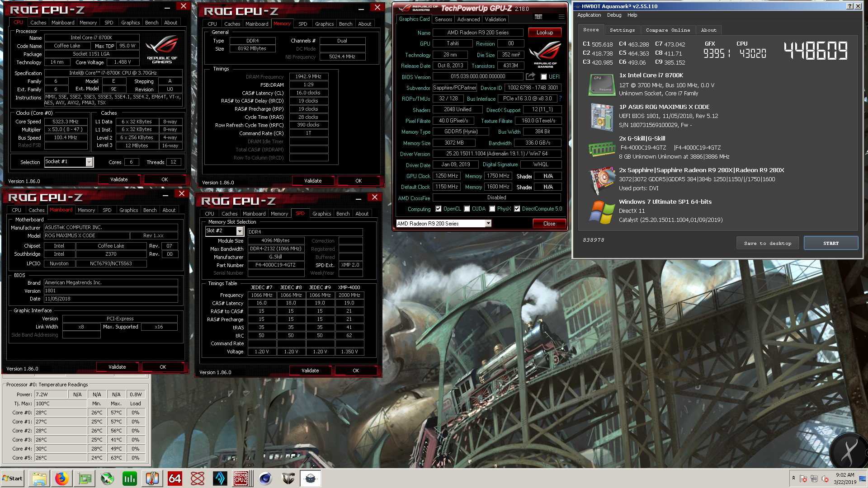Viewport: 868px width, 488px height.
Task: Click OK in the CPU-Z CPU tab window
Action: [x=165, y=179]
